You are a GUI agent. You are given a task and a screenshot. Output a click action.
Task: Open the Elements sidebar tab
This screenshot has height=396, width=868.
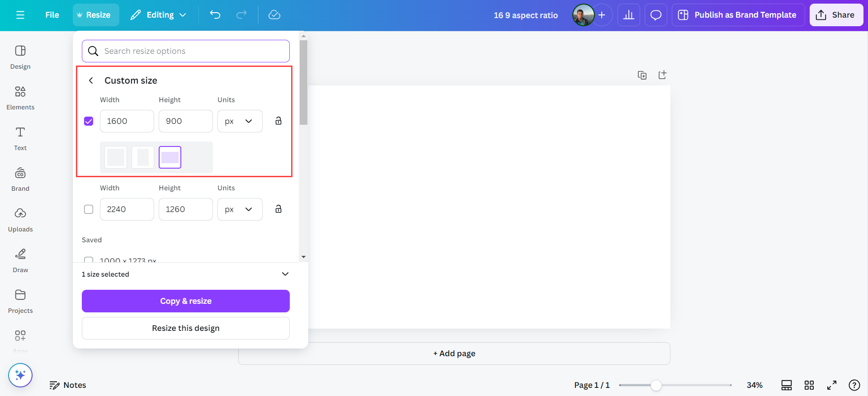tap(20, 98)
